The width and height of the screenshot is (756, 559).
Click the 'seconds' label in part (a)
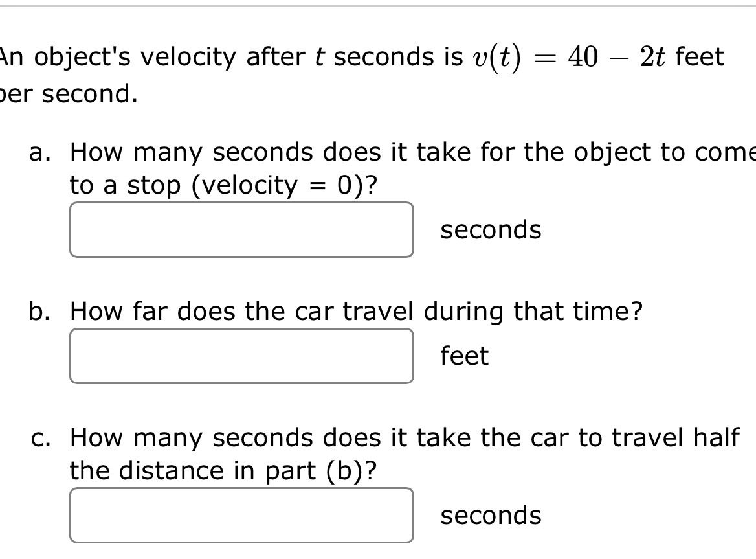pyautogui.click(x=491, y=230)
